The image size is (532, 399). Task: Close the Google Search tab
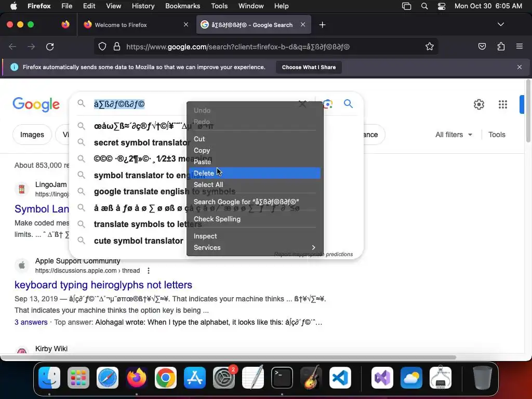click(303, 24)
